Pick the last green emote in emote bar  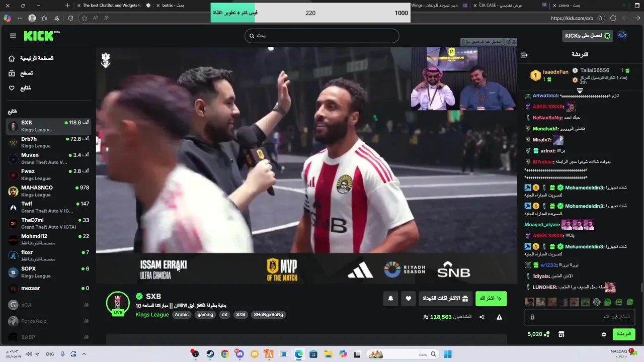[x=630, y=302]
